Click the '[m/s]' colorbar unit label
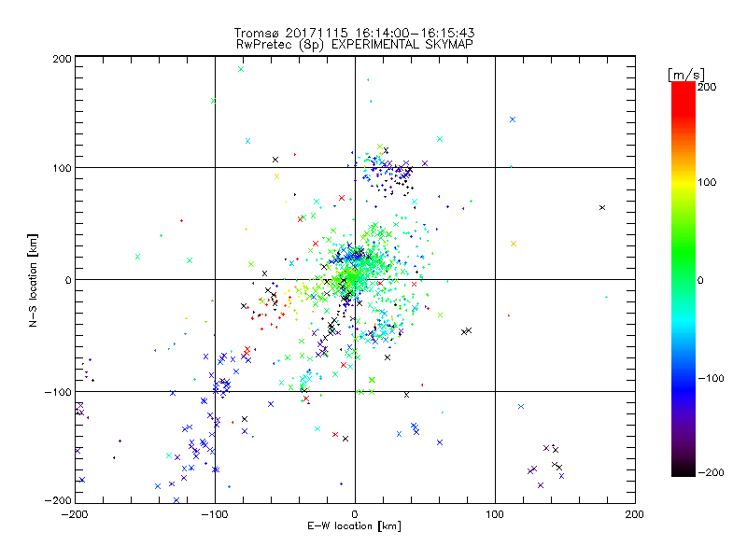 686,75
